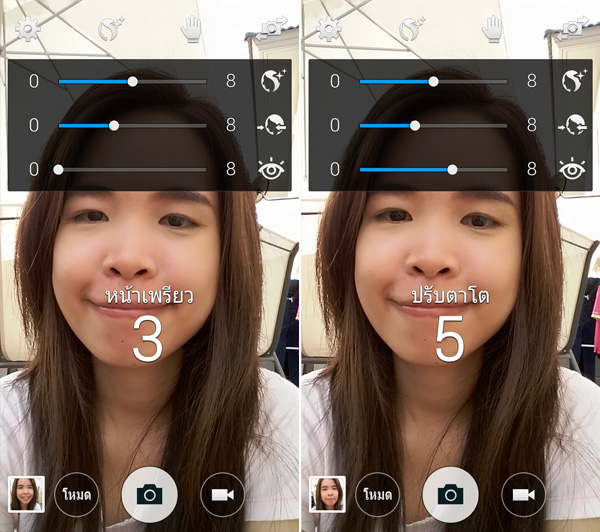Adjust skin smoothing slider in left panel
Image resolution: width=600 pixels, height=532 pixels.
(x=132, y=82)
